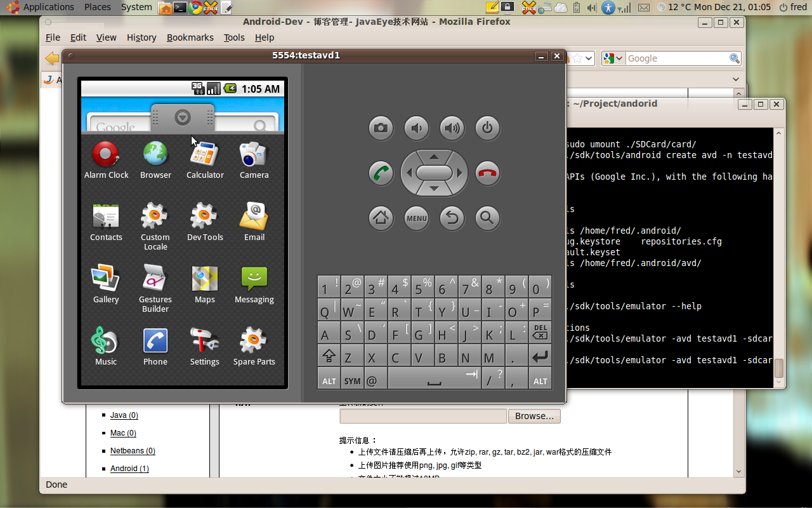This screenshot has height=508, width=812.
Task: Click the D-pad up arrow
Action: tap(434, 156)
